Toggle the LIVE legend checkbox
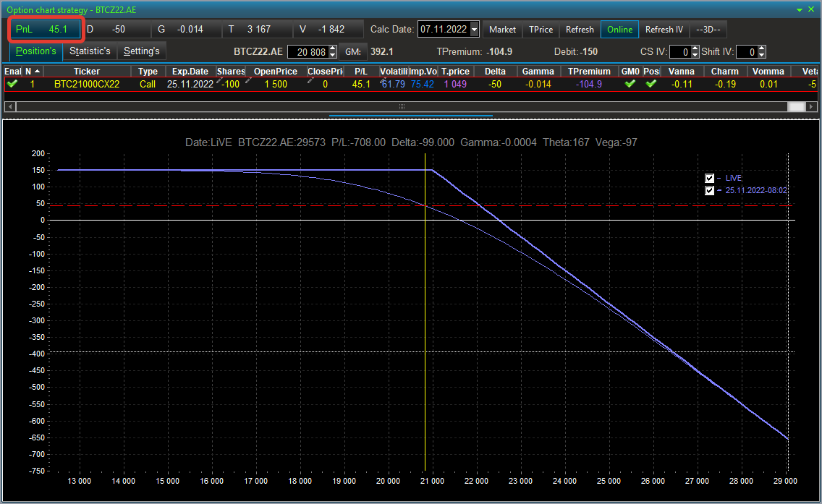The image size is (822, 504). coord(709,178)
